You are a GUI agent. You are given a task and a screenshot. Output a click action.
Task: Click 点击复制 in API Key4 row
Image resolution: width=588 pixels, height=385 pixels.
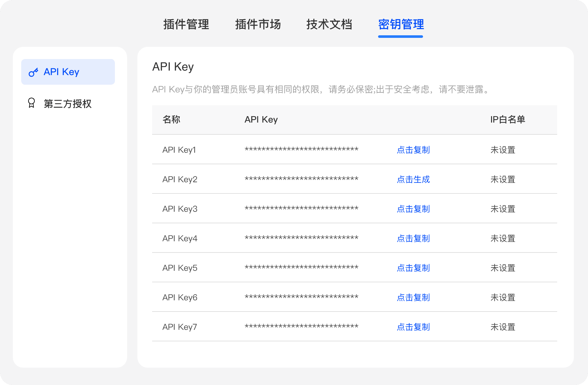click(413, 238)
